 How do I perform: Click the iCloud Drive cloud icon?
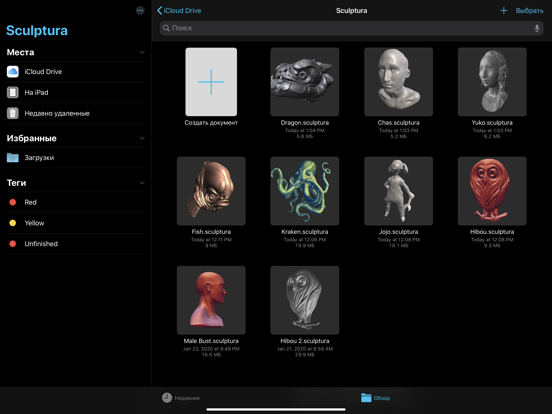pos(13,71)
